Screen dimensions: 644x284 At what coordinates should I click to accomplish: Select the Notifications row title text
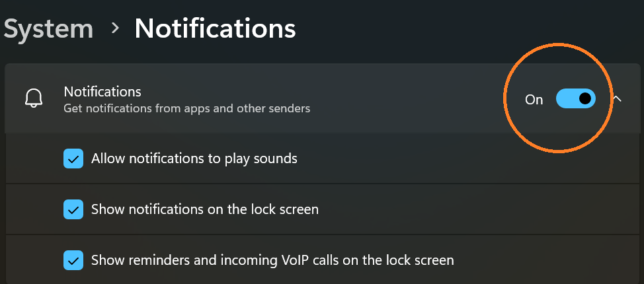pyautogui.click(x=102, y=92)
